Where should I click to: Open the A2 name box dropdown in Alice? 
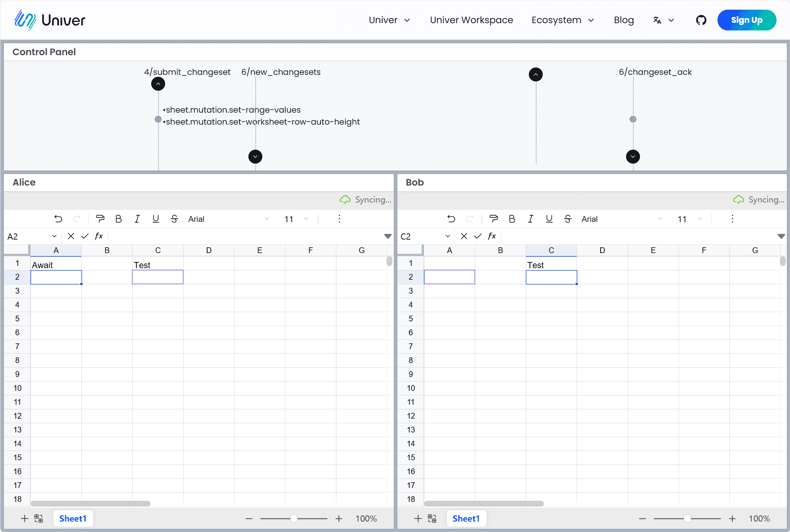[x=54, y=236]
